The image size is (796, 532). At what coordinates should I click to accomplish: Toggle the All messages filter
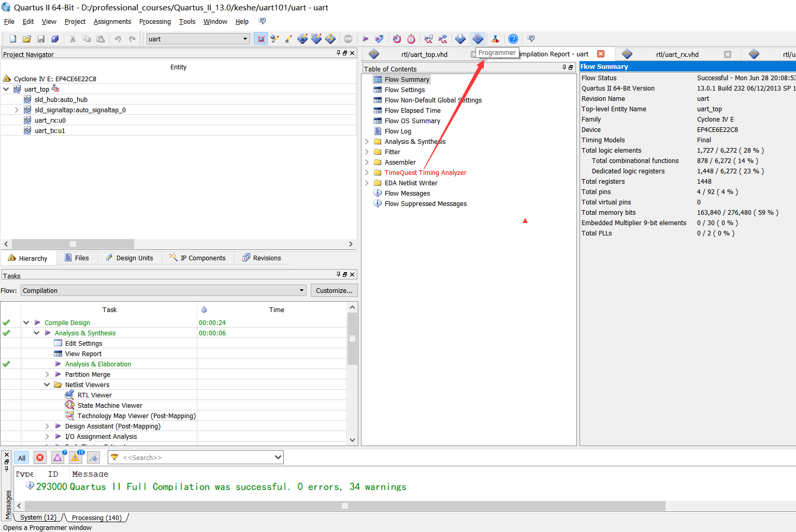(x=22, y=458)
